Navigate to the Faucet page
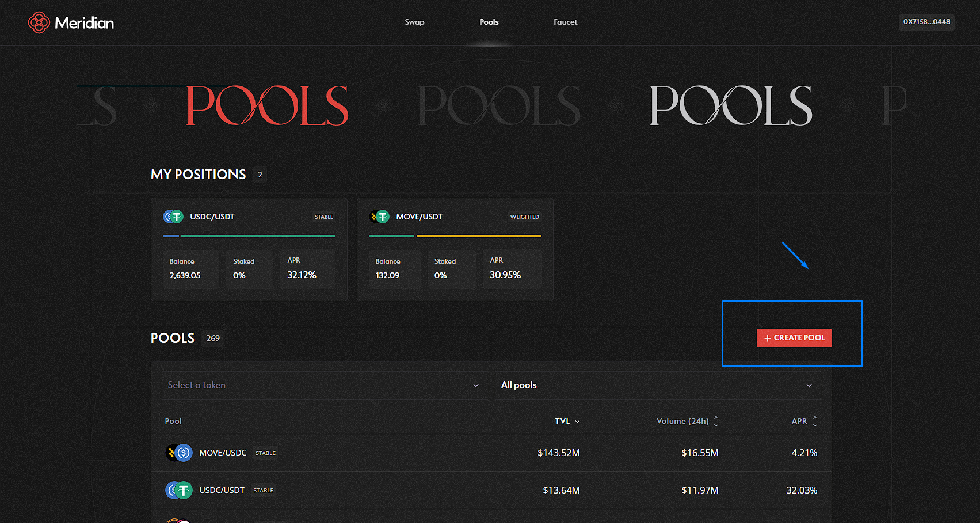980x523 pixels. pos(566,22)
